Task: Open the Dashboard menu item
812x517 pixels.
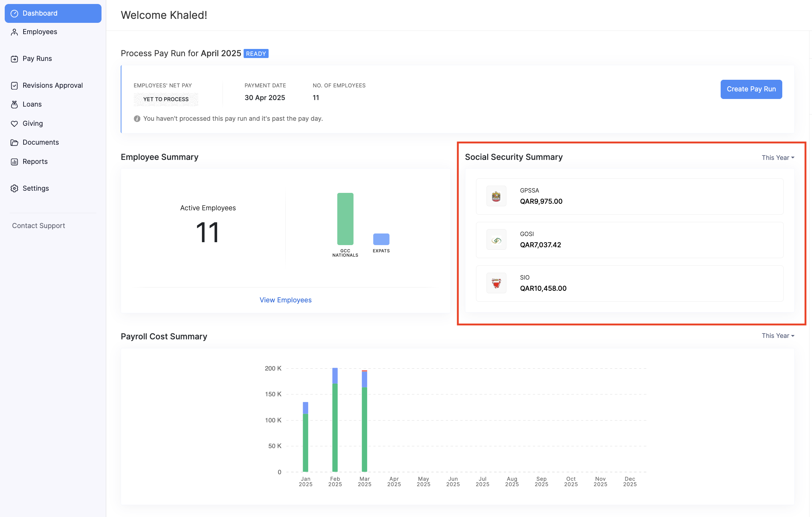Action: pos(53,13)
